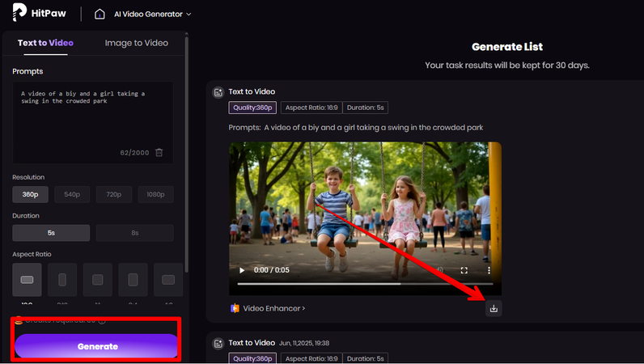Choose 8s duration
Viewport: 644px width, 364px height.
tap(135, 233)
